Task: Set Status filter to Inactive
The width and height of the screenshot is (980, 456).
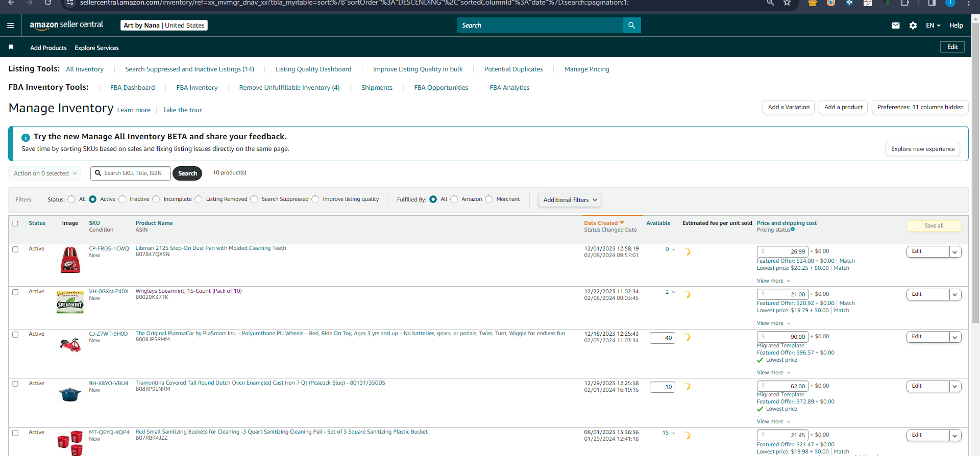Action: 122,199
